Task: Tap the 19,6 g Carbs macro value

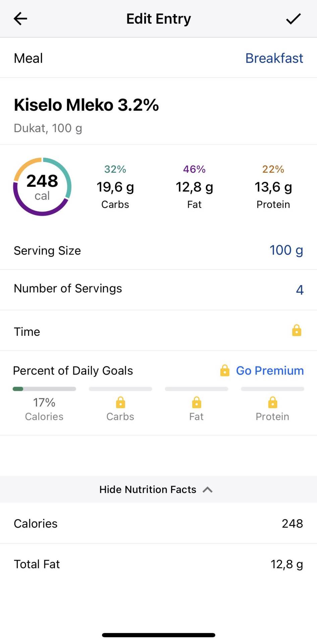Action: (115, 187)
